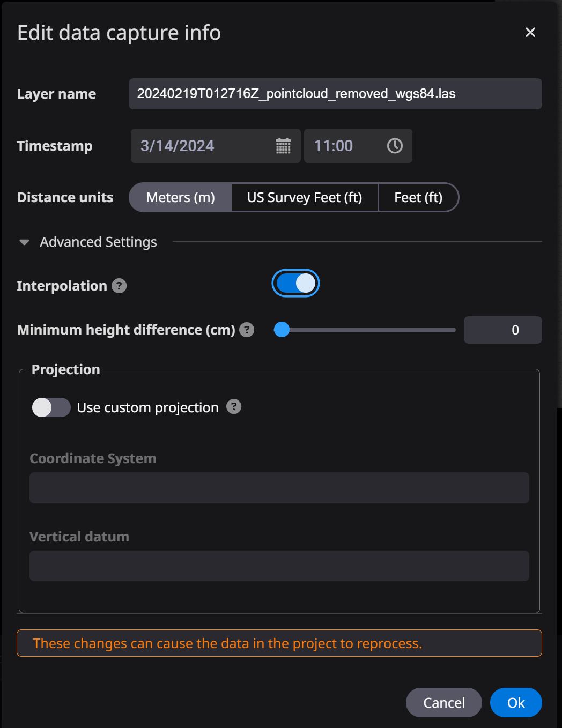
Task: Show help for Use custom projection
Action: tap(234, 407)
